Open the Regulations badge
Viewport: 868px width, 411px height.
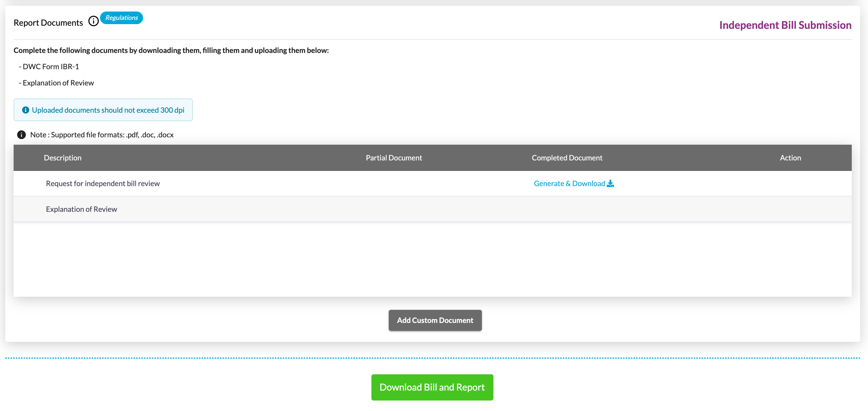pos(121,18)
